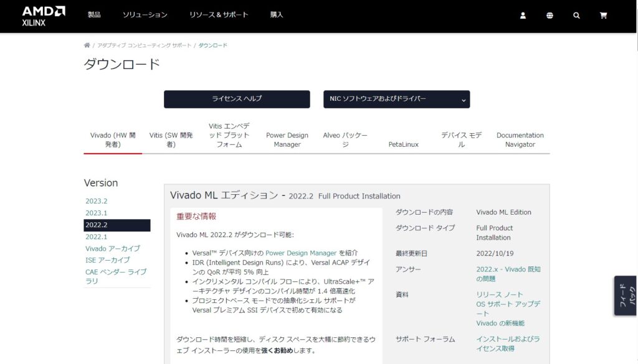638x364 pixels.
Task: Click the home breadcrumb icon
Action: click(87, 45)
